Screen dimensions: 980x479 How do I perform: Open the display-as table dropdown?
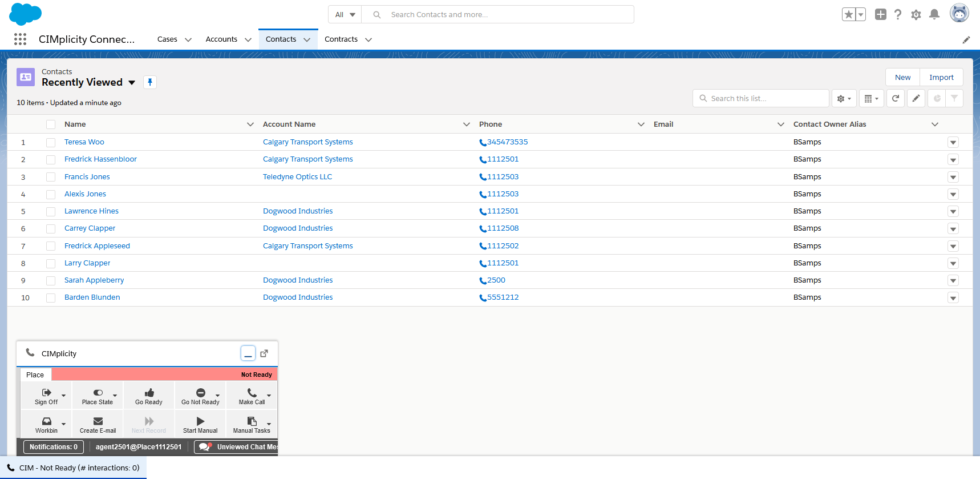[x=872, y=98]
